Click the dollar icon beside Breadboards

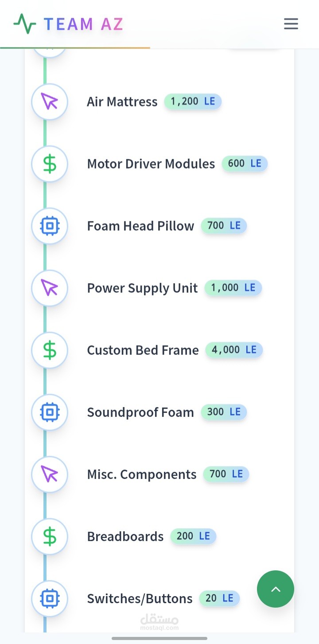click(50, 536)
